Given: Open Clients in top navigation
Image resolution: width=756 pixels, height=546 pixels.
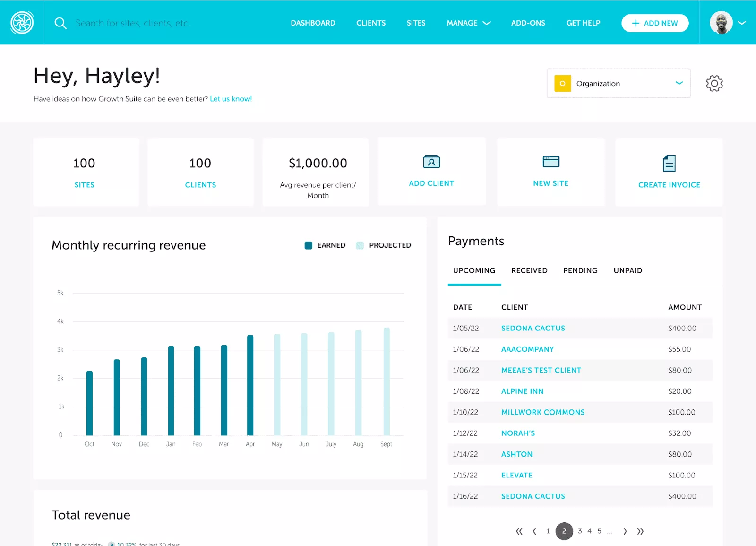Looking at the screenshot, I should pos(371,23).
